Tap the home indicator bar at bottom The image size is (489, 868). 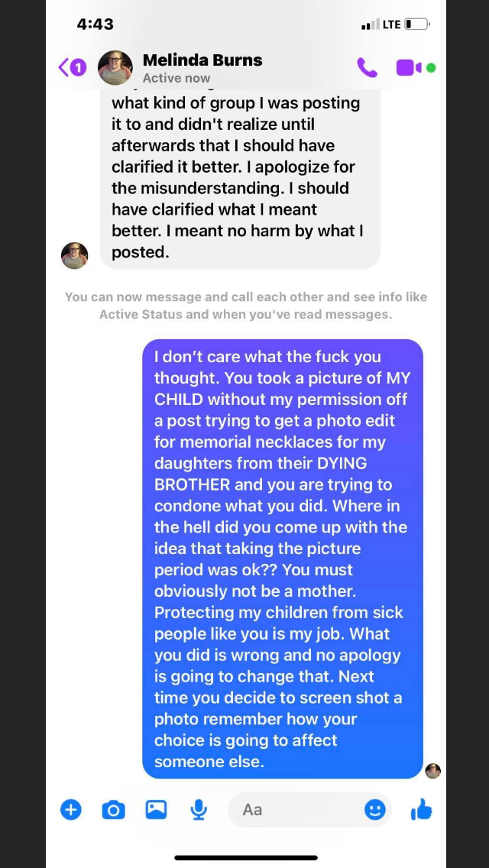click(246, 857)
